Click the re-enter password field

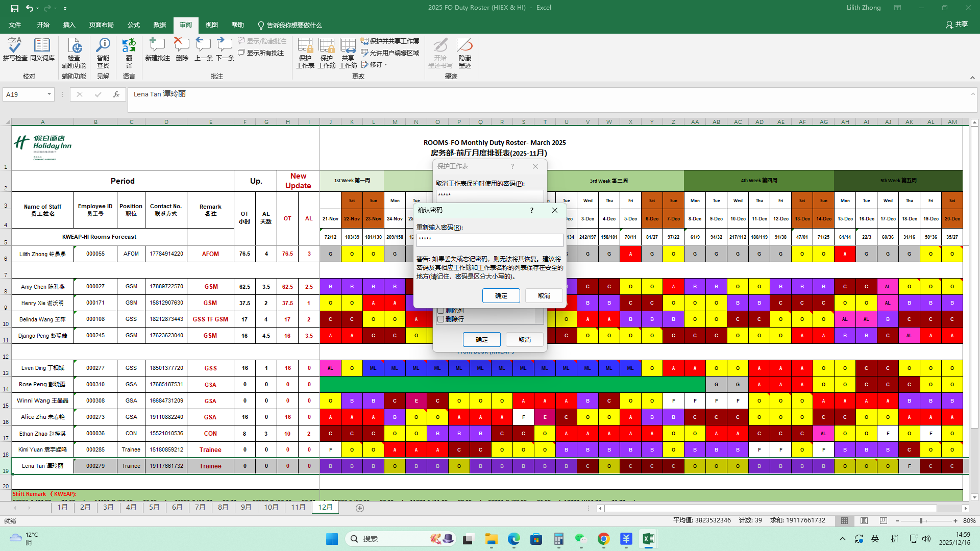pyautogui.click(x=489, y=239)
